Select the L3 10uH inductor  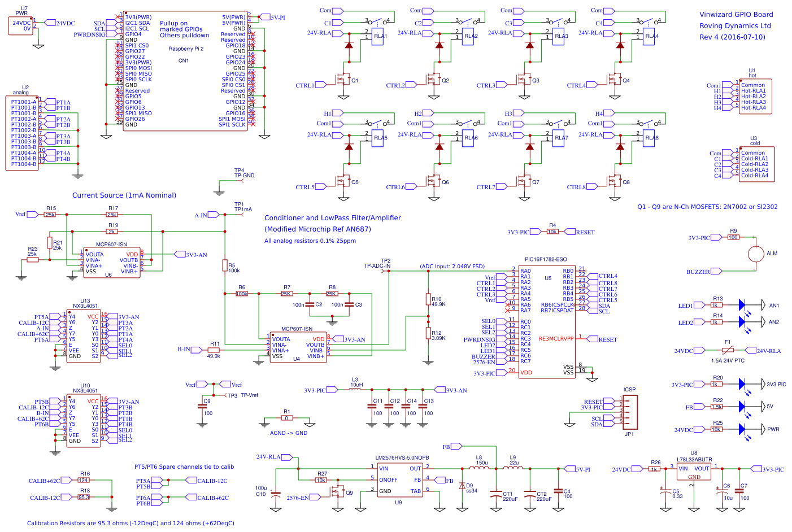[355, 389]
